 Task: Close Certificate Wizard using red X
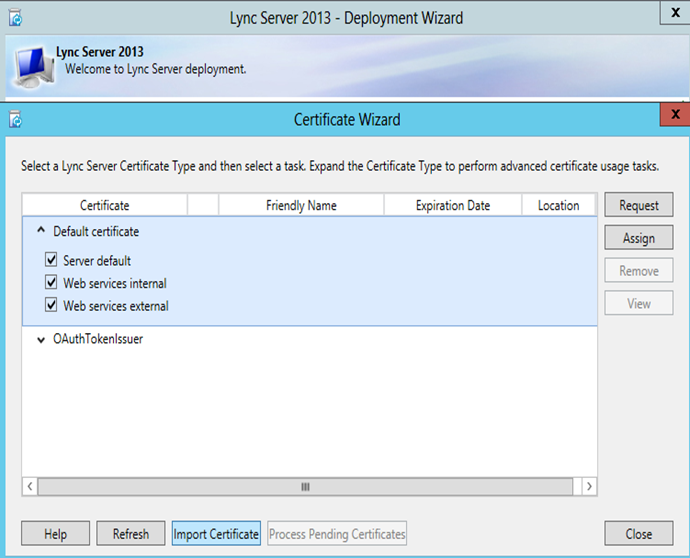coord(675,114)
